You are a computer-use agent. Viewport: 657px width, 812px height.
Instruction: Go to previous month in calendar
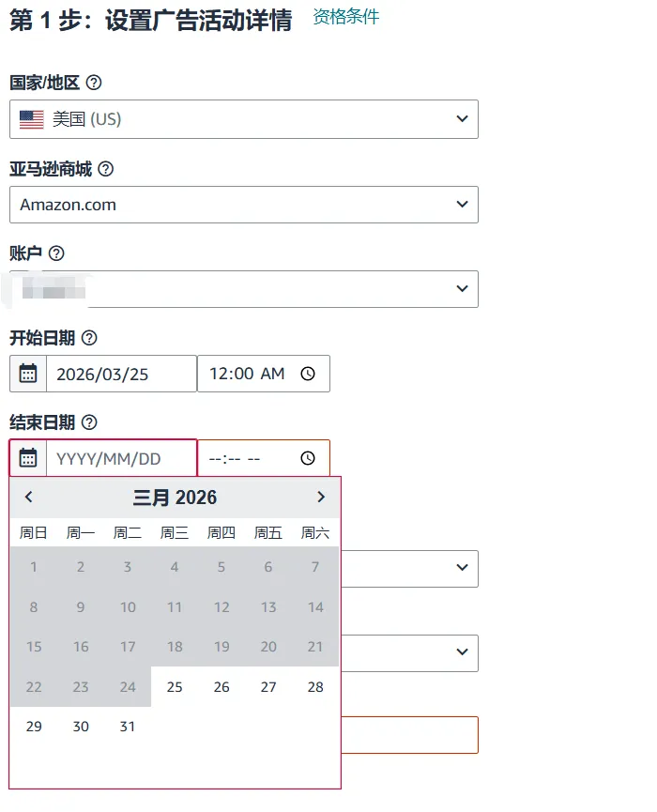coord(29,498)
